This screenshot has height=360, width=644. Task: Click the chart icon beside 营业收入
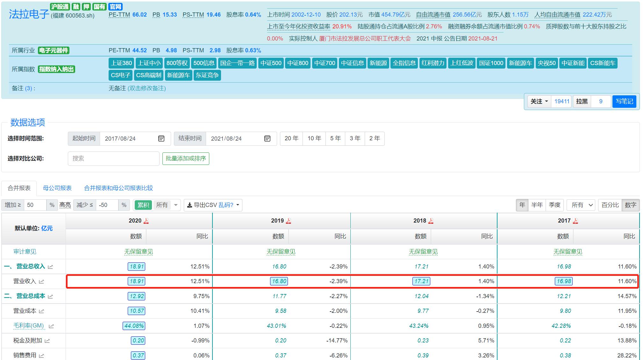(x=41, y=281)
